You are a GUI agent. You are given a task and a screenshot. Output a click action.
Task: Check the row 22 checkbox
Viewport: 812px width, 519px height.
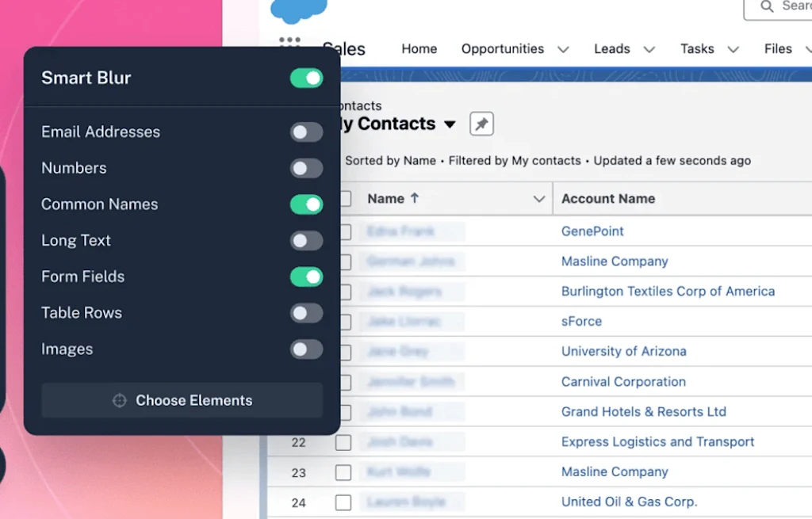(343, 442)
